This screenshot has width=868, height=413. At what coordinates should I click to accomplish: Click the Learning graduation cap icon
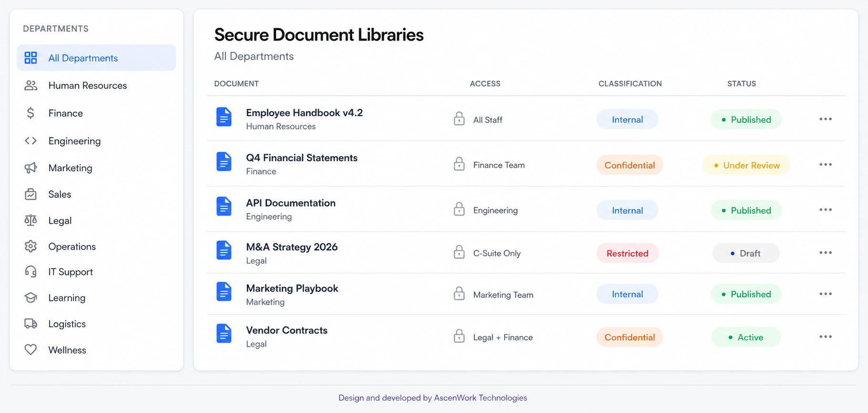[x=31, y=297]
